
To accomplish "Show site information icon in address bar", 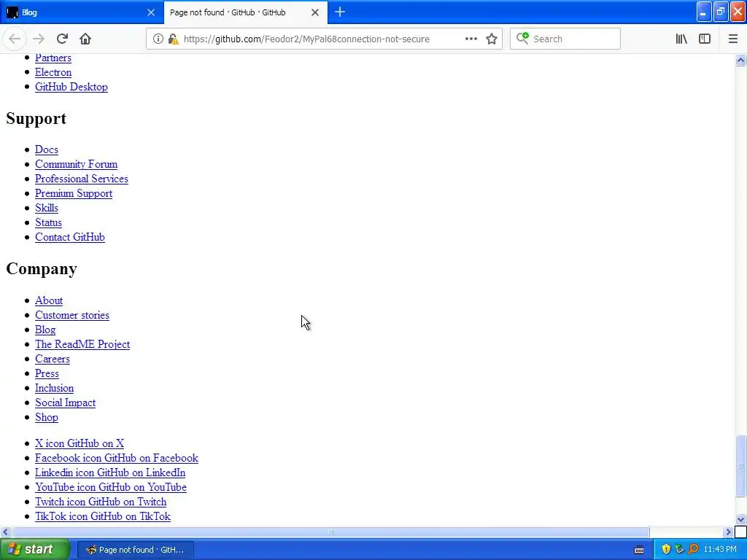I will (158, 39).
